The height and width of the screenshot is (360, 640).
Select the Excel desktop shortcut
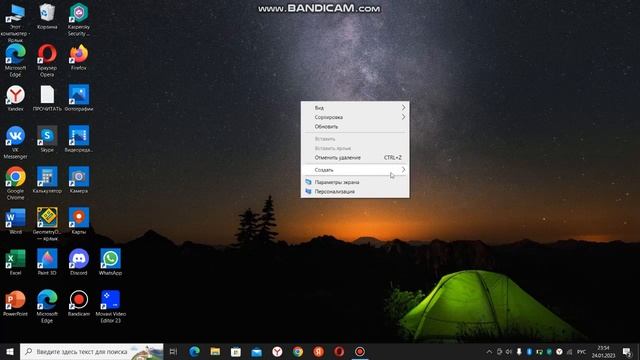coord(16,262)
